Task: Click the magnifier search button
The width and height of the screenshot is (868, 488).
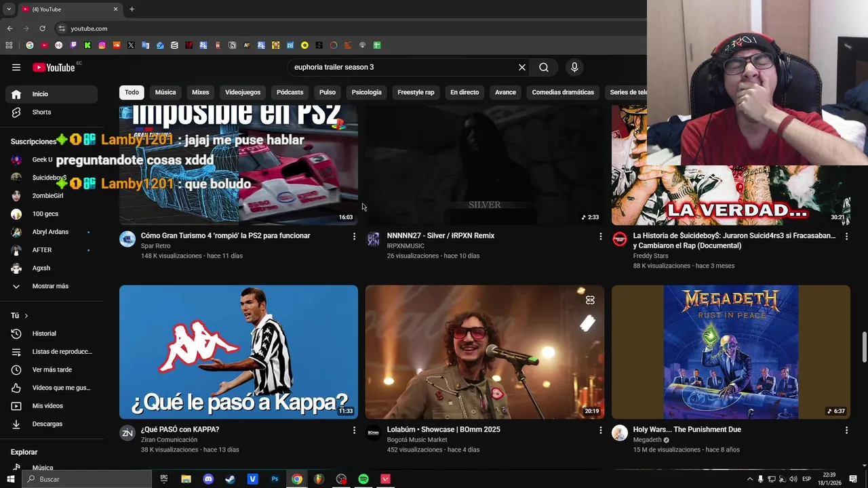Action: pos(544,67)
